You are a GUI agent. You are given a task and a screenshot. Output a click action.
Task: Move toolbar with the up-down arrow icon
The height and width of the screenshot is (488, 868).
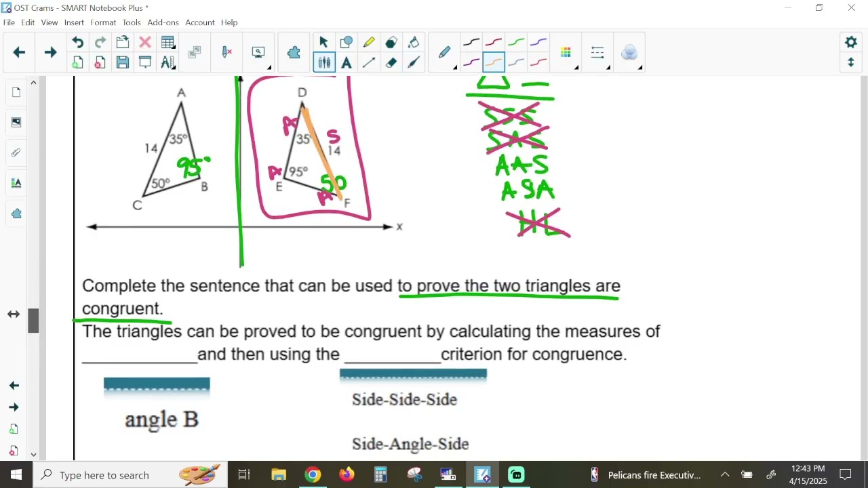coord(851,62)
